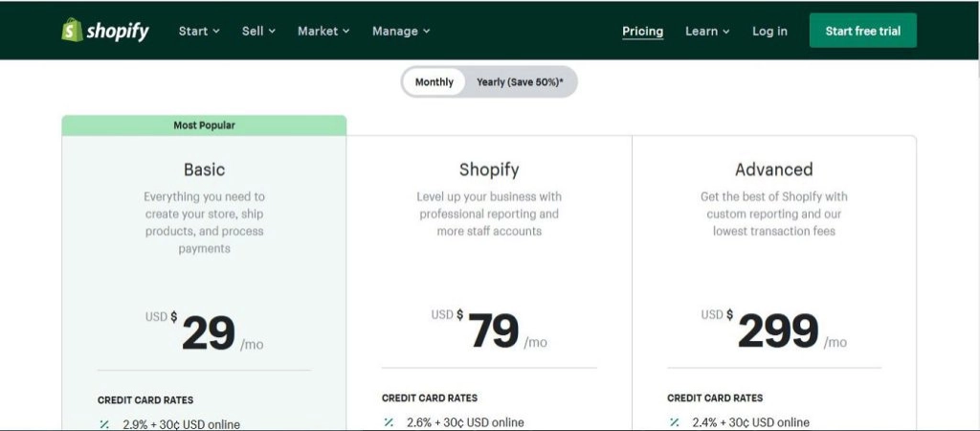The height and width of the screenshot is (431, 980).
Task: Expand the Sell dropdown menu
Action: click(x=258, y=31)
